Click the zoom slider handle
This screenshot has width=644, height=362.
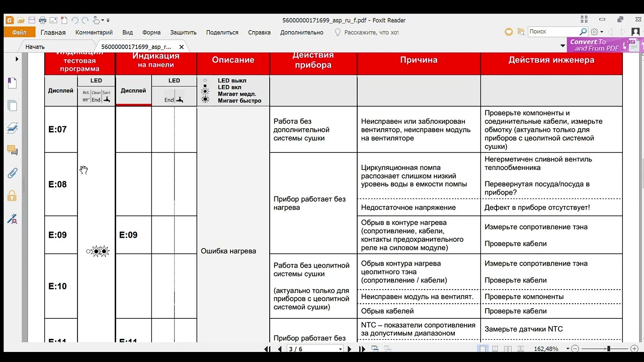pyautogui.click(x=608, y=348)
